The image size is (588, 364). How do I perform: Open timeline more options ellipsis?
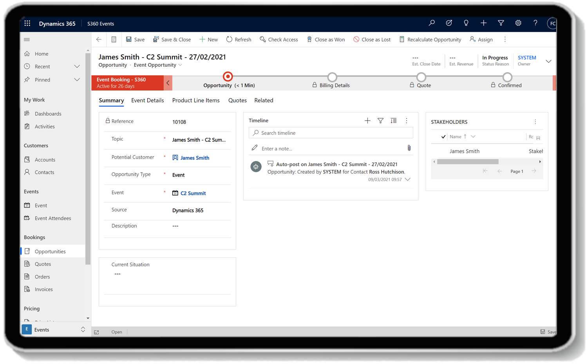(406, 121)
